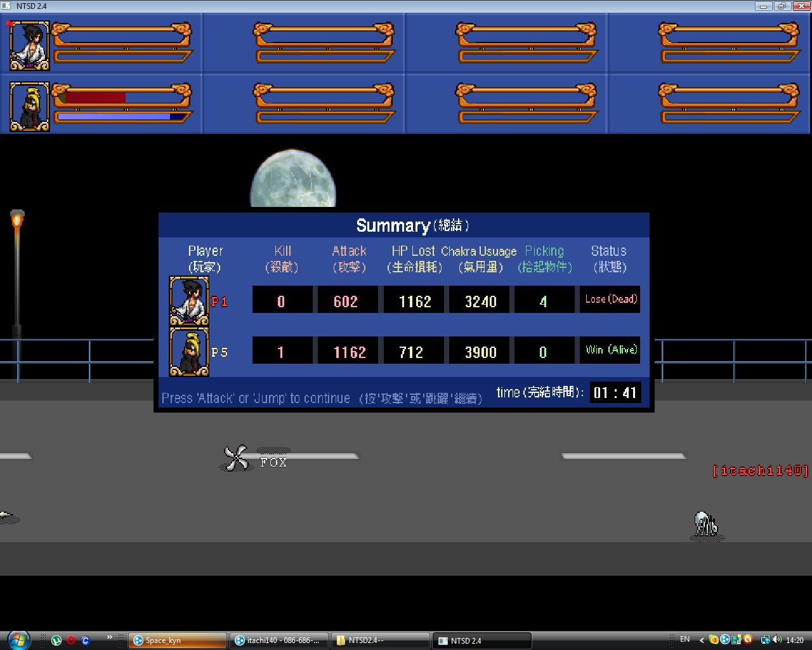Open the Windows Start orb
Screen dimensions: 812x650
[18, 640]
